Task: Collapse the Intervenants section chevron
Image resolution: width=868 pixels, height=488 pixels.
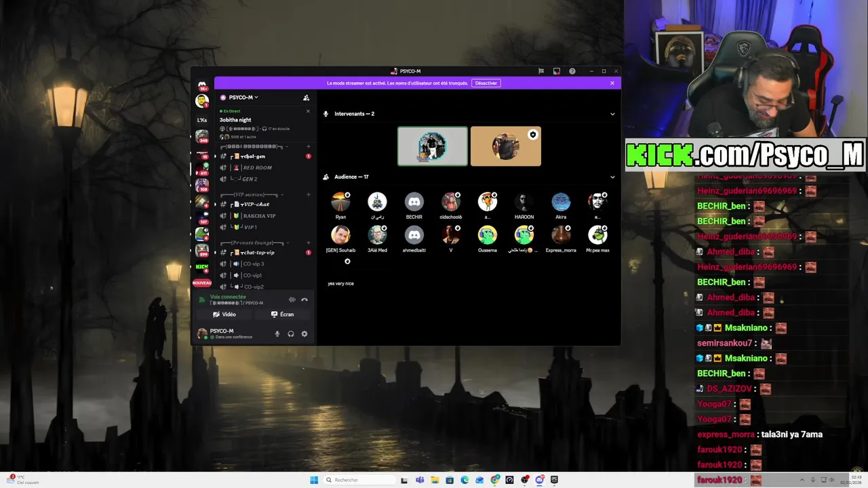Action: tap(612, 114)
